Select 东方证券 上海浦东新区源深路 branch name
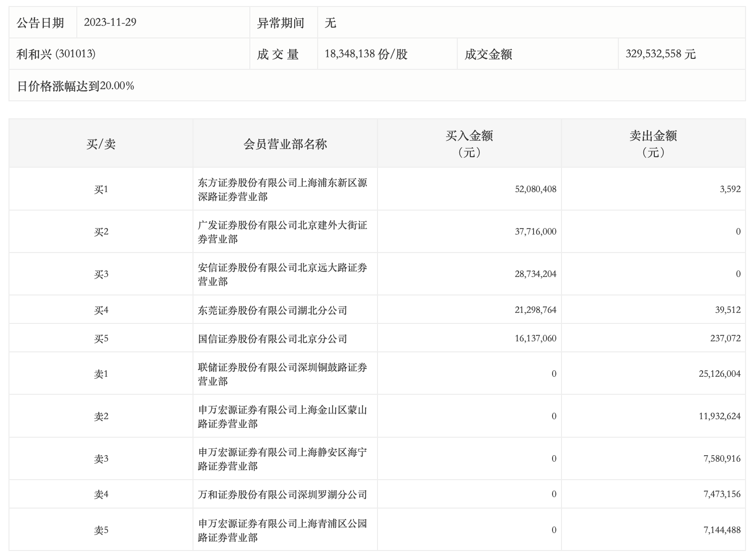Image resolution: width=756 pixels, height=556 pixels. coord(282,190)
